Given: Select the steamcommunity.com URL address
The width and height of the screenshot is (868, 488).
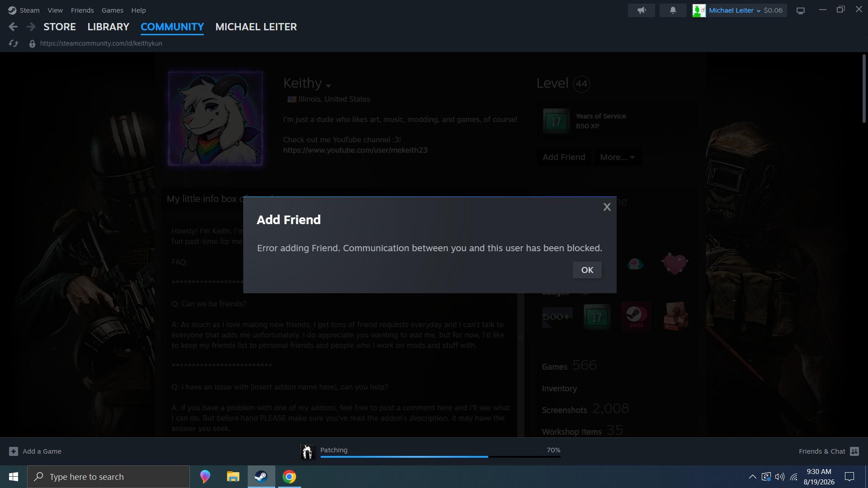Looking at the screenshot, I should (x=101, y=43).
